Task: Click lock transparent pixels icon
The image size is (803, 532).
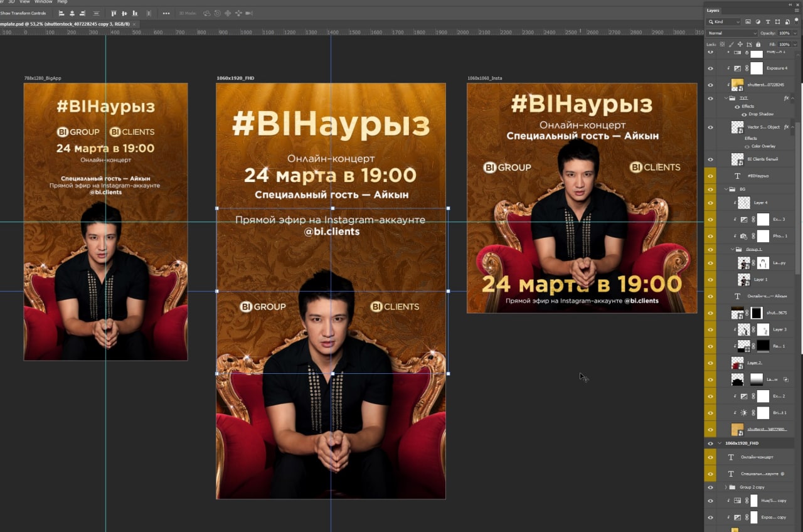Action: (x=722, y=45)
